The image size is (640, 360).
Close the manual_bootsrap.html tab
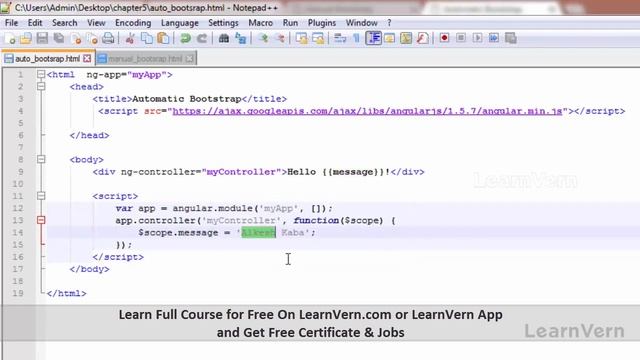pos(189,59)
